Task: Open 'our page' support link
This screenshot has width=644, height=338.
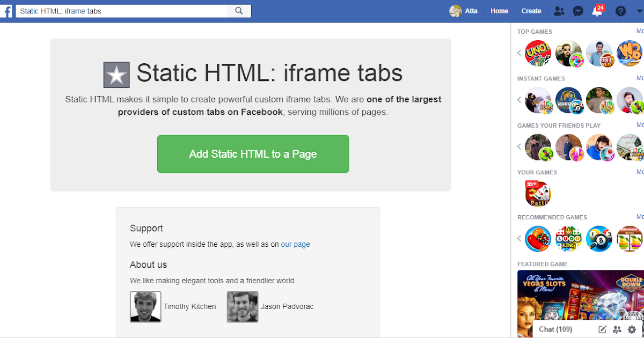Action: pos(295,244)
